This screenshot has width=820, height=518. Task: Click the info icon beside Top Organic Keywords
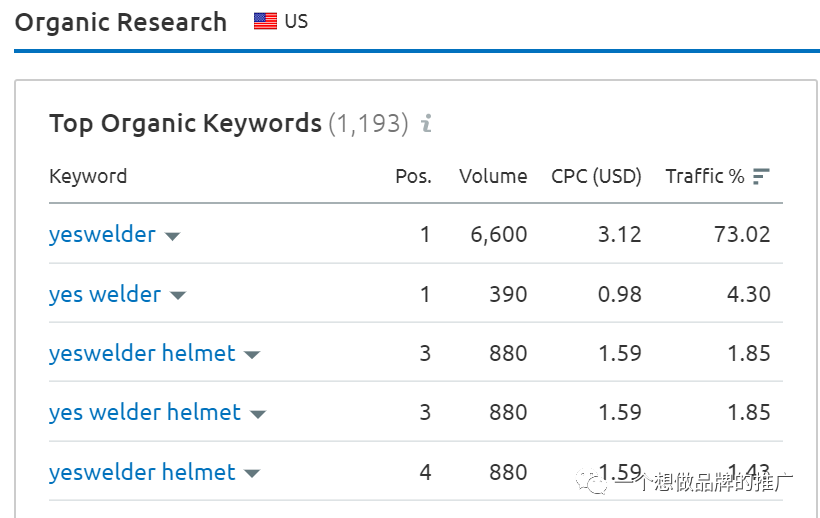(426, 124)
